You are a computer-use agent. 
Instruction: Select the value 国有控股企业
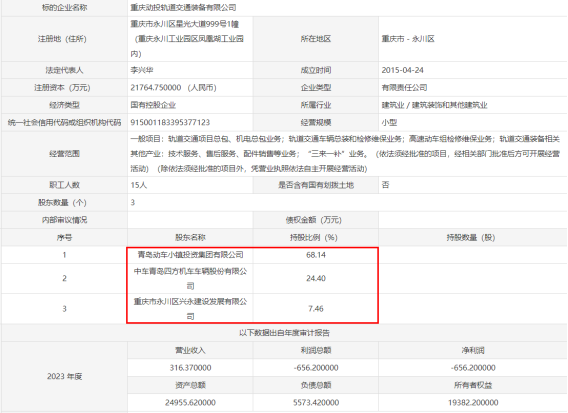(153, 105)
